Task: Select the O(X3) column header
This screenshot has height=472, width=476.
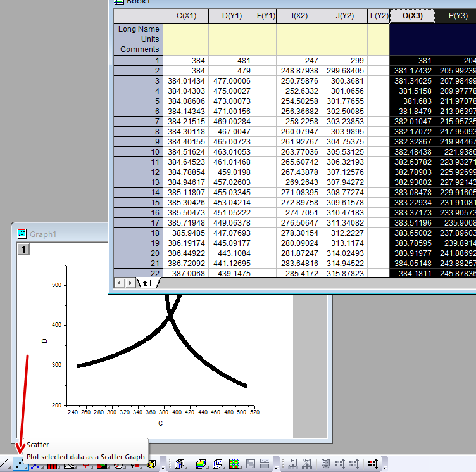Action: pyautogui.click(x=411, y=16)
